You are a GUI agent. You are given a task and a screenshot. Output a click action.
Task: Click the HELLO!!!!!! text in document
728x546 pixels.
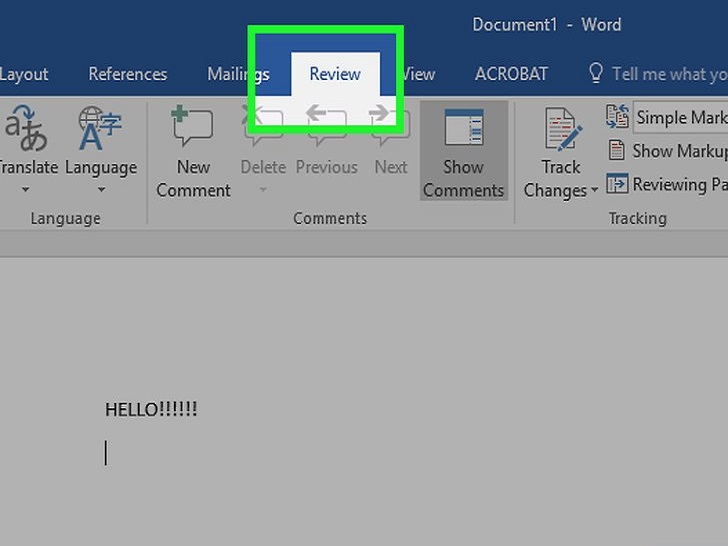(151, 410)
